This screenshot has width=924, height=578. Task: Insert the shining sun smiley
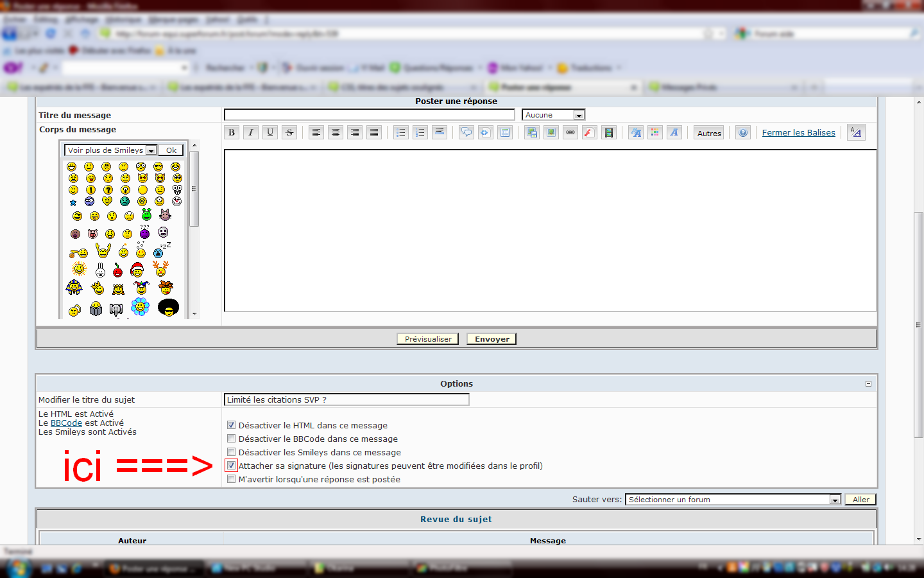click(79, 268)
